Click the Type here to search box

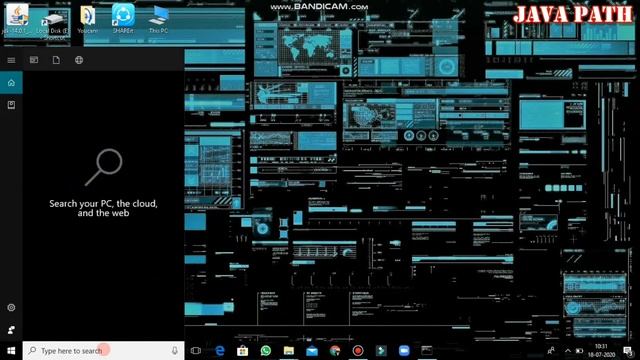(x=104, y=351)
